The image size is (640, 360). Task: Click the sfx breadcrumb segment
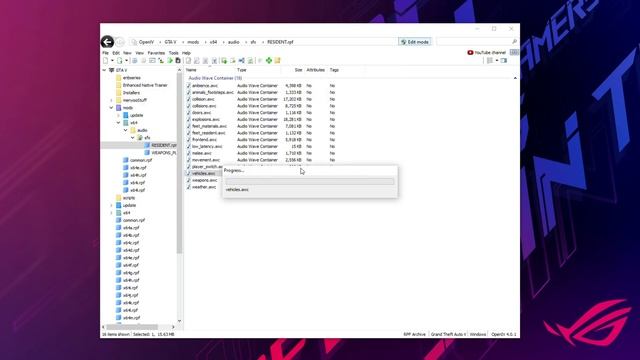tap(253, 42)
